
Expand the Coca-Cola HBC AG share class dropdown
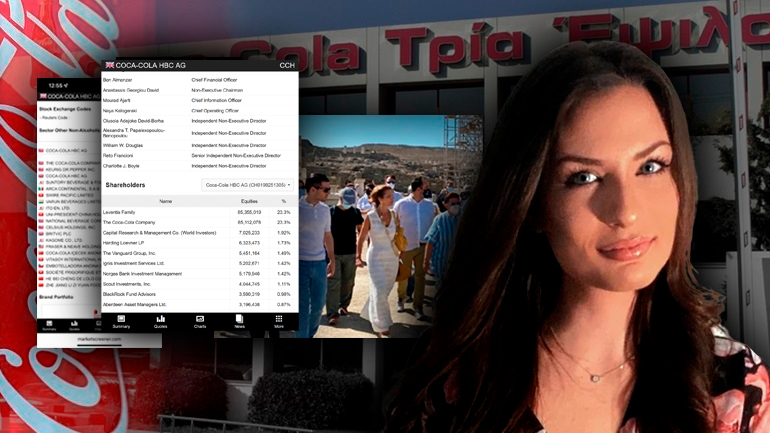tap(248, 185)
